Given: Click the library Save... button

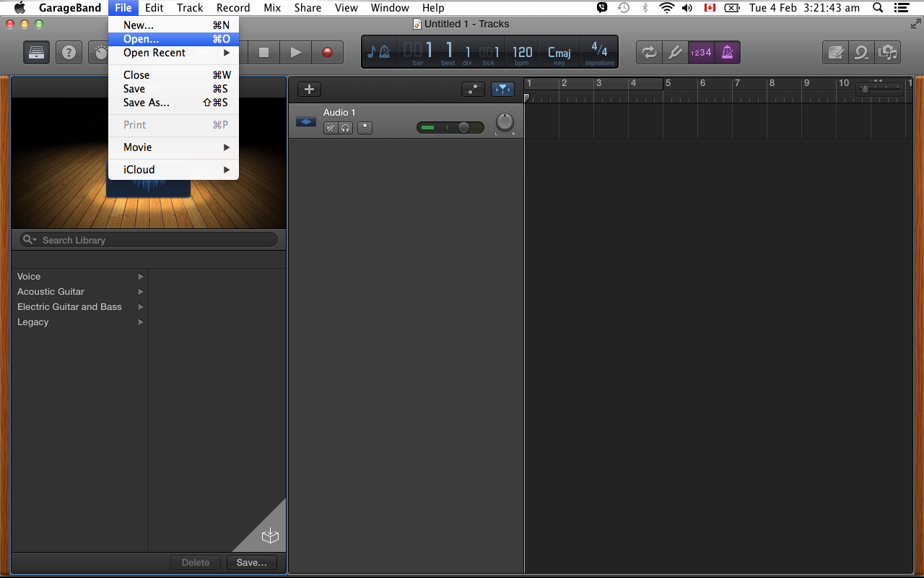Looking at the screenshot, I should coord(252,562).
